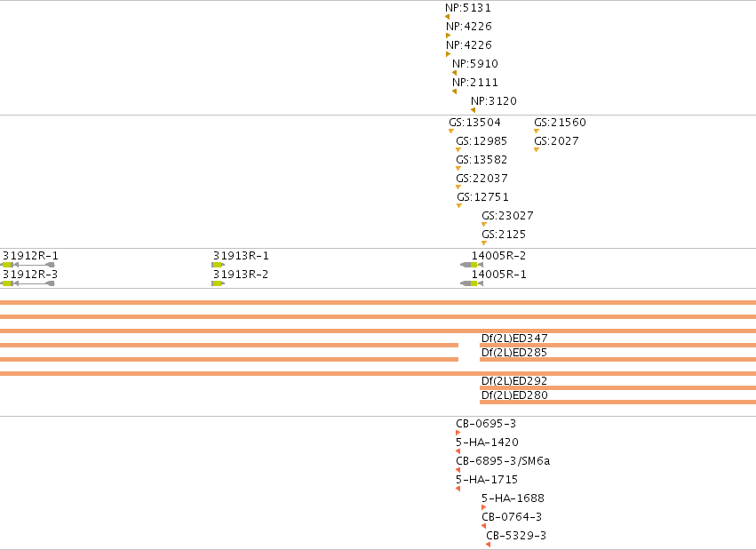Click the Df(2L)ED347 deletion bar

click(x=617, y=345)
